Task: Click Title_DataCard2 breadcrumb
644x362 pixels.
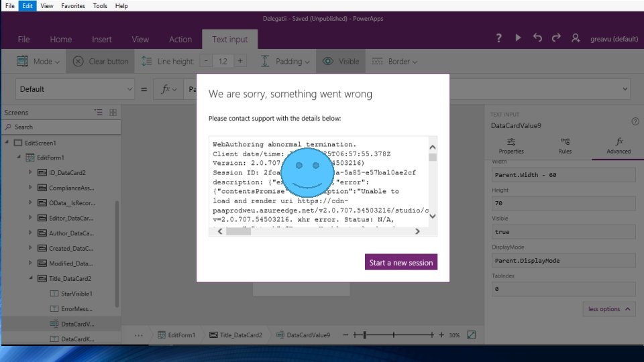Action: coord(235,335)
